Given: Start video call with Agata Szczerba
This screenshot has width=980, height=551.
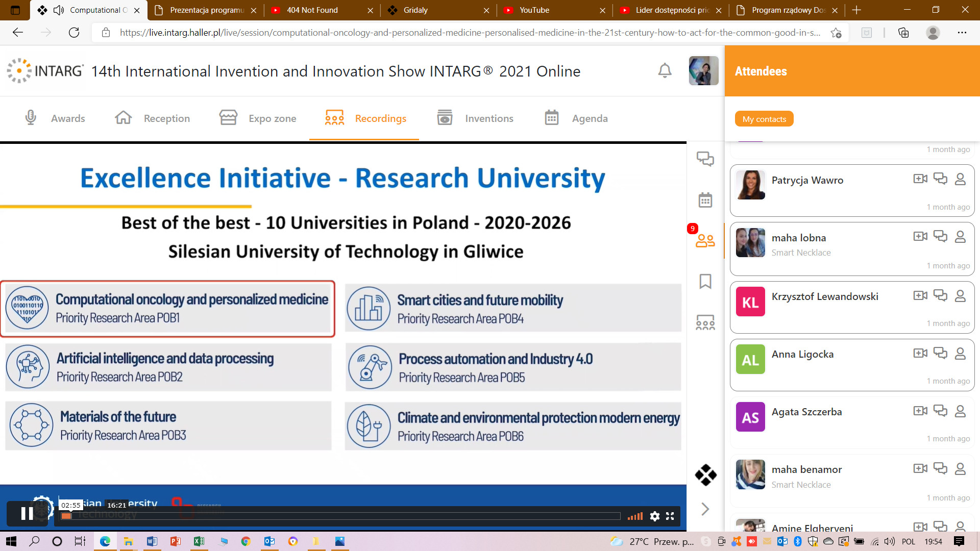Looking at the screenshot, I should 920,411.
